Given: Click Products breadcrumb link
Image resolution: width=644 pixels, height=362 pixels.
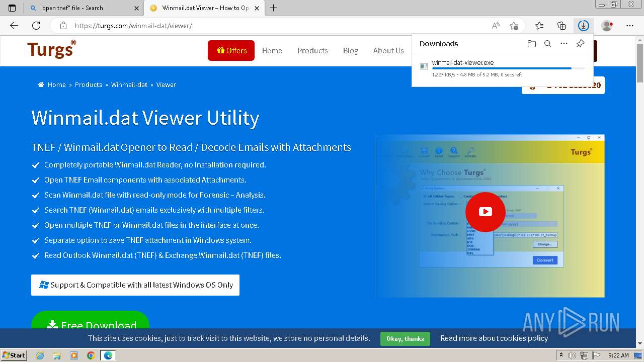Looking at the screenshot, I should 89,84.
